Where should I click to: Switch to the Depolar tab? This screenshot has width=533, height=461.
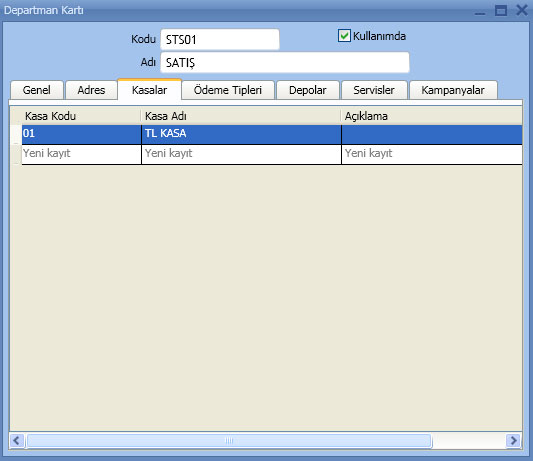(308, 90)
